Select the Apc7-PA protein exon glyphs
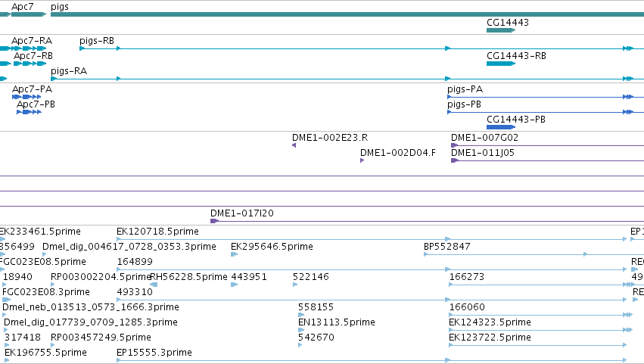The height and width of the screenshot is (364, 644). point(26,97)
